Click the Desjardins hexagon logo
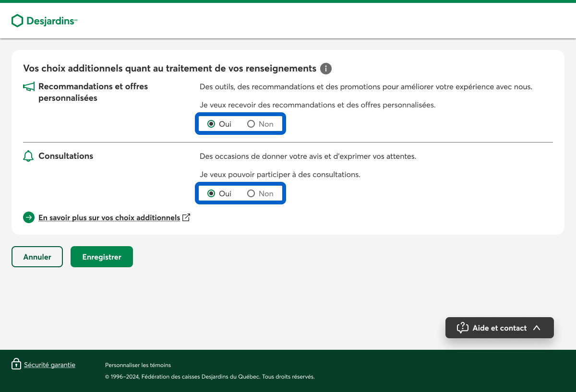This screenshot has height=392, width=576. coord(17,21)
